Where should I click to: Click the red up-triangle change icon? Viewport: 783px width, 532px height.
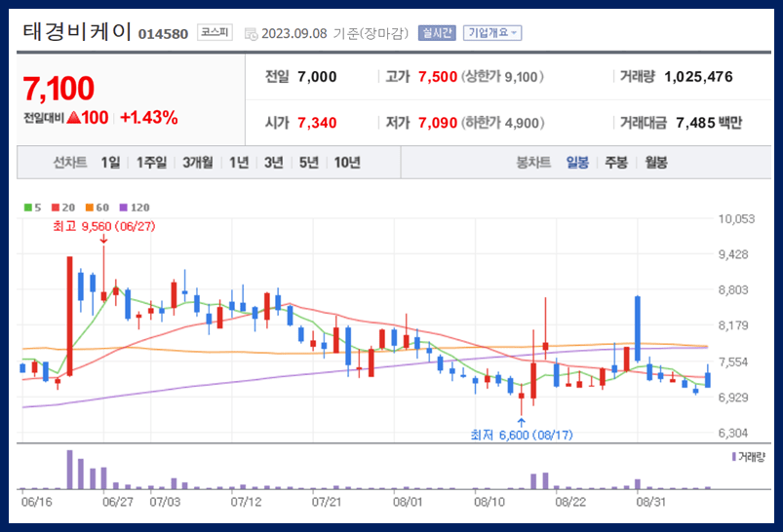(x=73, y=118)
